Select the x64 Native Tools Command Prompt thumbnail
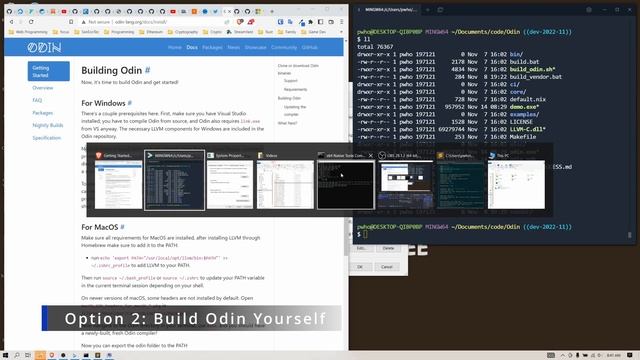640x360 pixels. (x=345, y=180)
